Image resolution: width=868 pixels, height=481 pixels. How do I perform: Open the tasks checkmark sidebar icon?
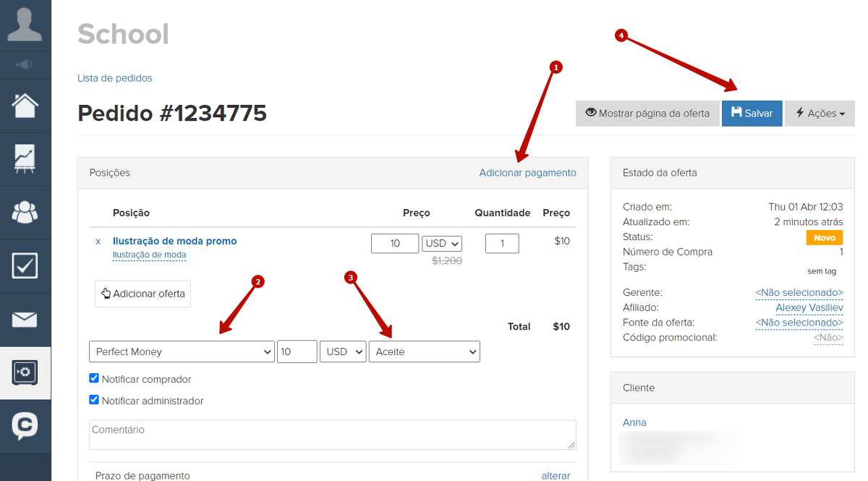tap(25, 265)
